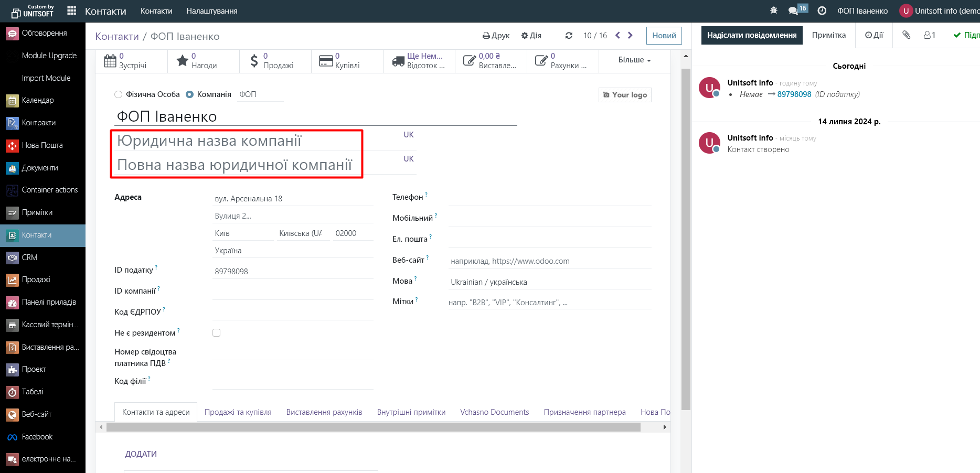Click the horizontal scrollbar under the tabs
The width and height of the screenshot is (980, 473).
tap(373, 427)
